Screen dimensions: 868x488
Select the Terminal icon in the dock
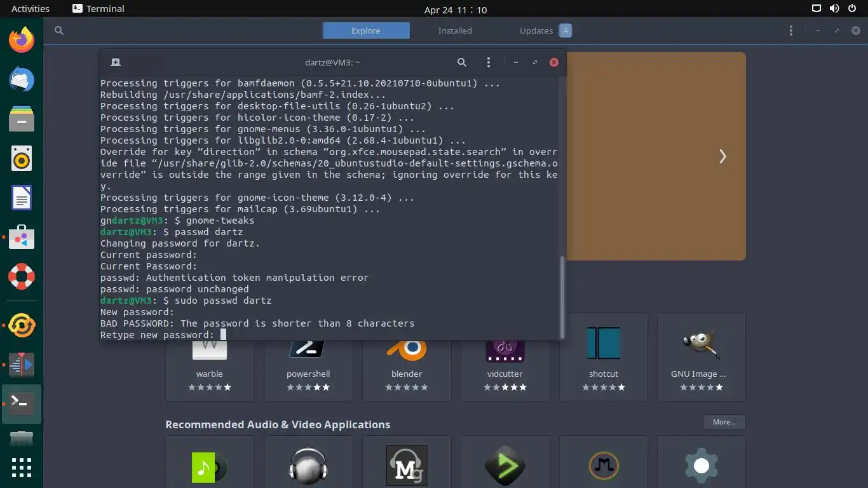[x=22, y=404]
